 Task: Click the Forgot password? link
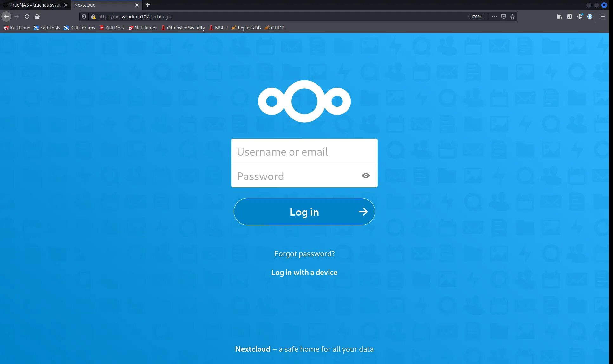click(304, 254)
